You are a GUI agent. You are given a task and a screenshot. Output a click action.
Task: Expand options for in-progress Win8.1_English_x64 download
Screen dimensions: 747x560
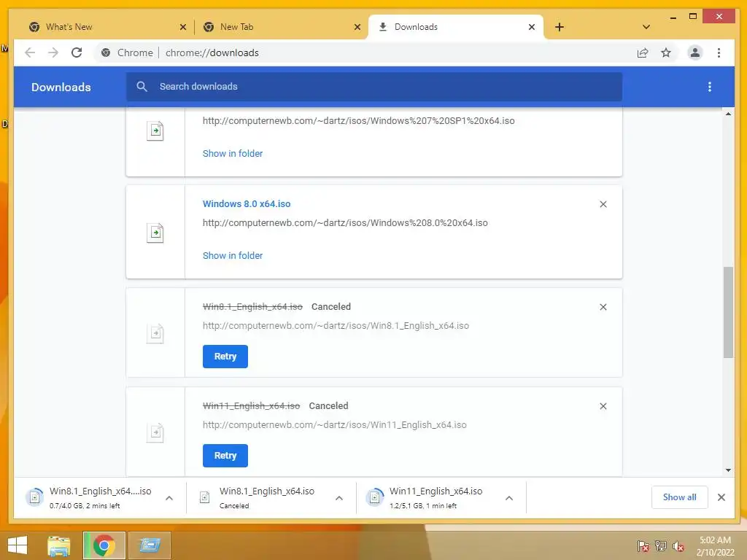coord(169,498)
